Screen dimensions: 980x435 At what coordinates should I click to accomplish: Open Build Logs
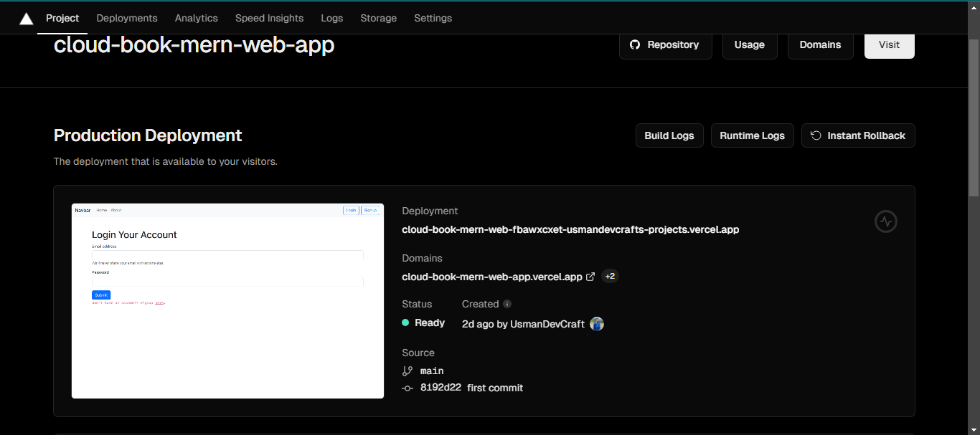pyautogui.click(x=669, y=135)
